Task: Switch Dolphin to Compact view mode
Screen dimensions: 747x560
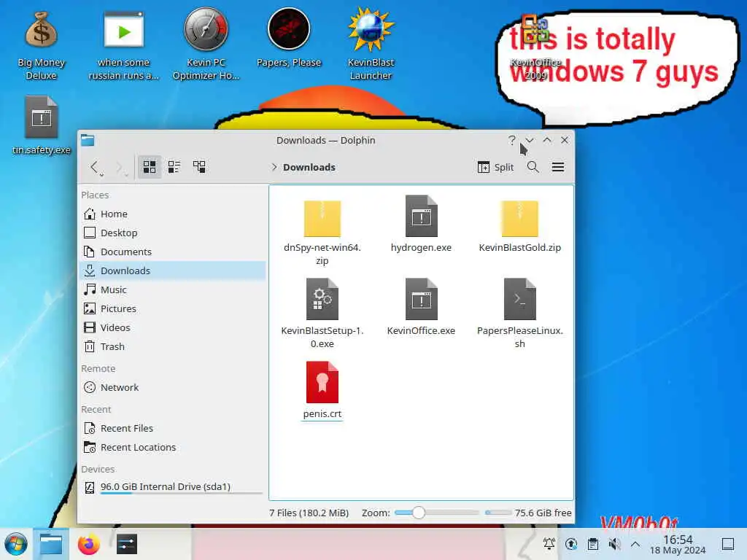Action: [x=174, y=167]
